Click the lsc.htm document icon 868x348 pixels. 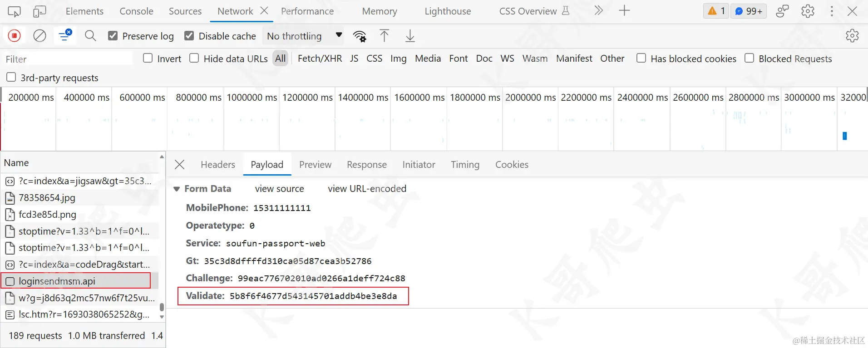pyautogui.click(x=10, y=314)
